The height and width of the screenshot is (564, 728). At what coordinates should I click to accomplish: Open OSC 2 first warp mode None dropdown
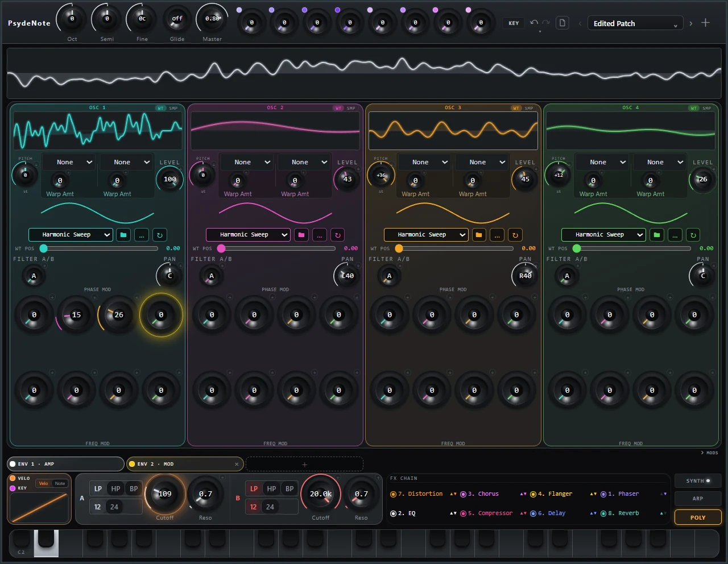[x=246, y=162]
